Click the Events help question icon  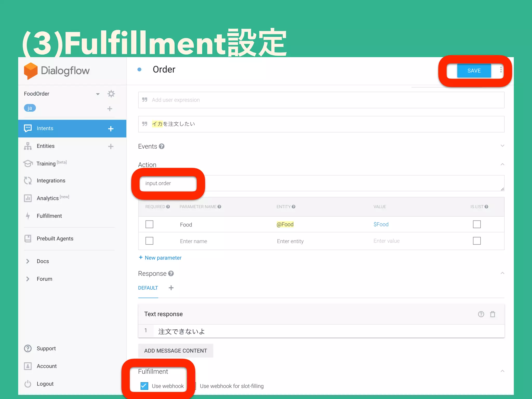click(x=162, y=147)
